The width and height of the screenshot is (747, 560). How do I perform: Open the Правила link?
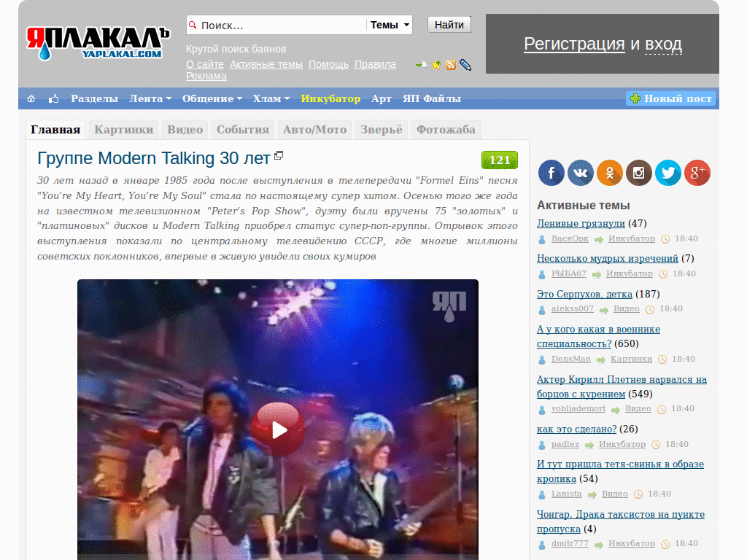coord(375,64)
